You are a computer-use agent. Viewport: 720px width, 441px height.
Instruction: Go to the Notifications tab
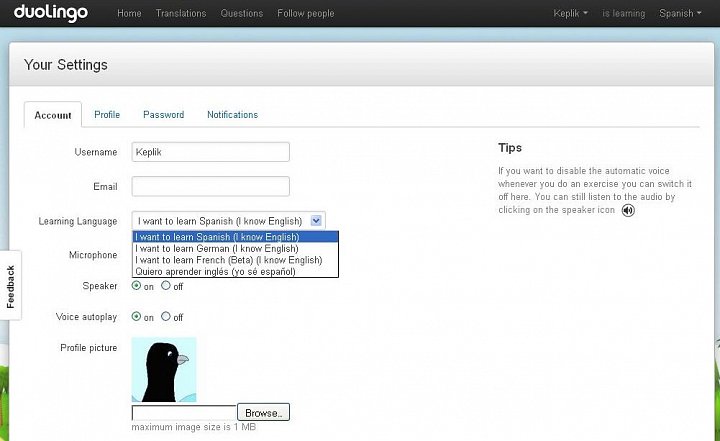[232, 115]
